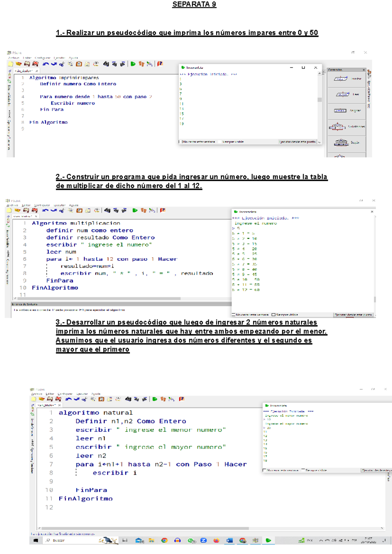Toggle "Siempre visible" in the multiplication output window
The height and width of the screenshot is (554, 392).
point(274,315)
